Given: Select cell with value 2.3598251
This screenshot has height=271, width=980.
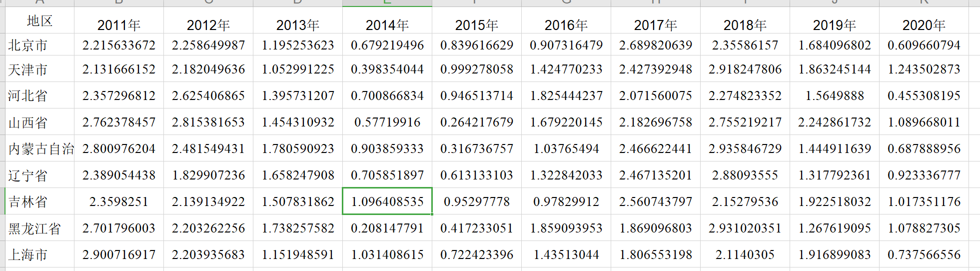Looking at the screenshot, I should [x=119, y=201].
